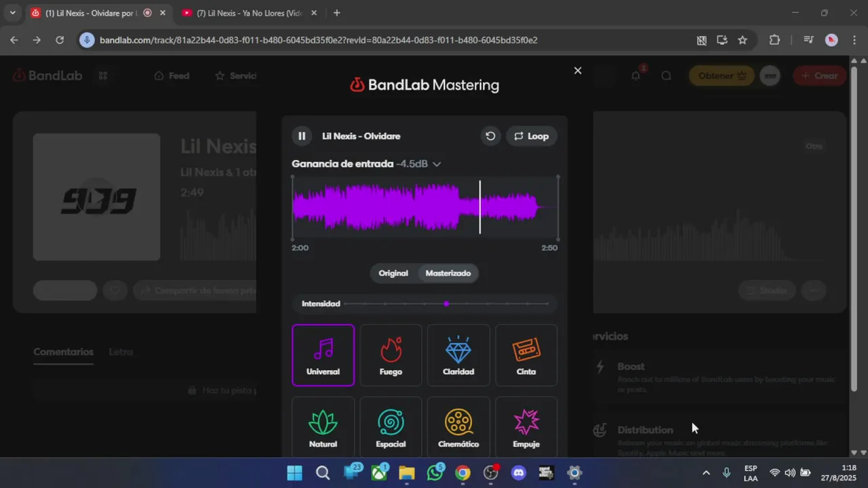The width and height of the screenshot is (868, 488).
Task: Toggle the Loop button
Action: tap(532, 136)
